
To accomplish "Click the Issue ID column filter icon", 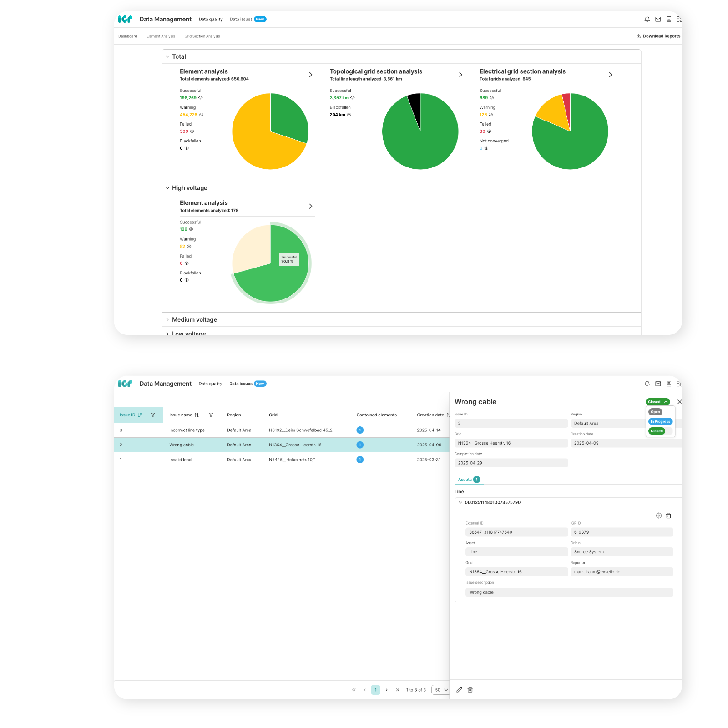I will pyautogui.click(x=153, y=415).
